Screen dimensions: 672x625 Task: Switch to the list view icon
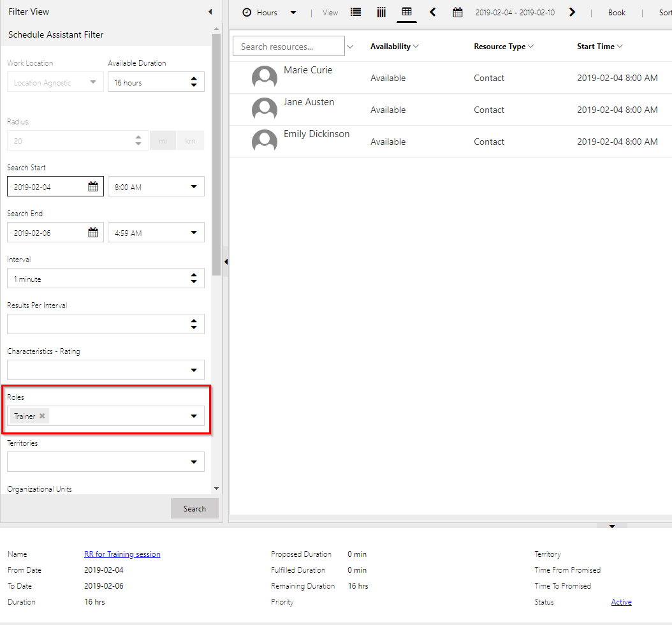356,12
